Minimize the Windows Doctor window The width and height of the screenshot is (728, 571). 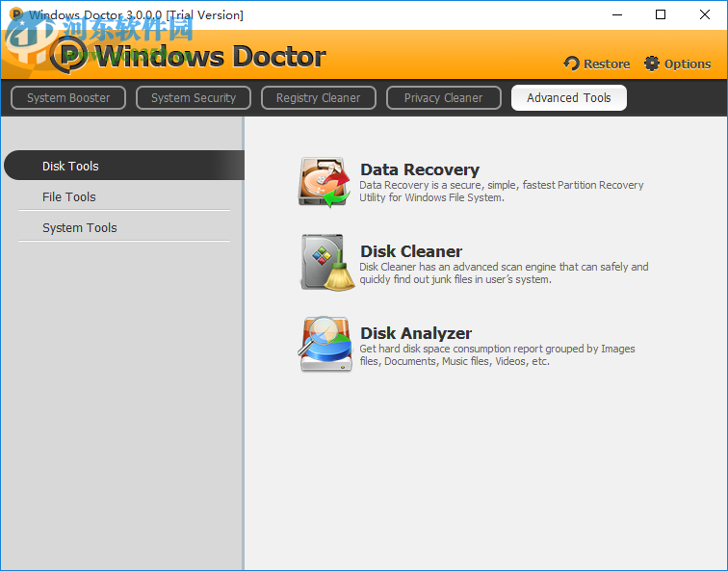[617, 14]
